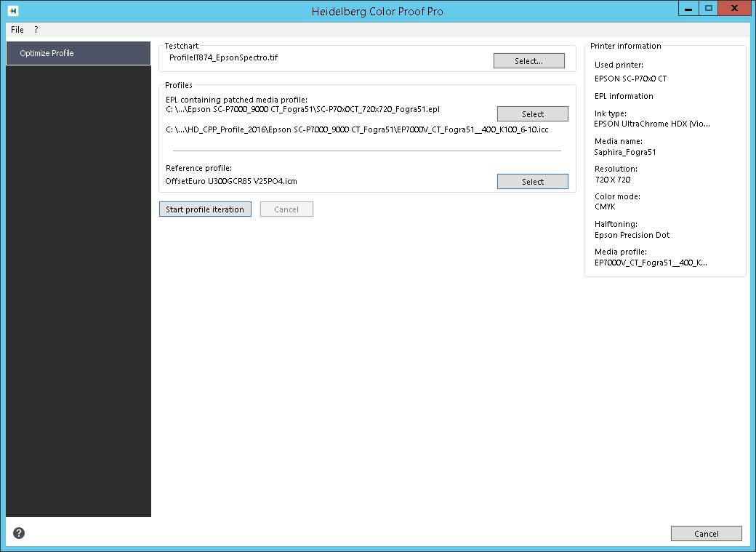This screenshot has width=756, height=552.
Task: Click media profile EP7000V_CT_Fogra51__400_K... value
Action: click(x=651, y=263)
